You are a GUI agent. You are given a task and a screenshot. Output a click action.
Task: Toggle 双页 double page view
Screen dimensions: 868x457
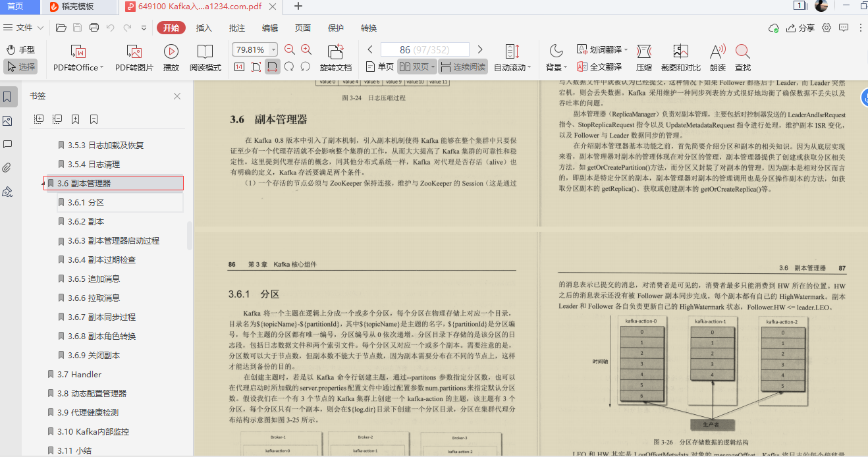(x=417, y=67)
